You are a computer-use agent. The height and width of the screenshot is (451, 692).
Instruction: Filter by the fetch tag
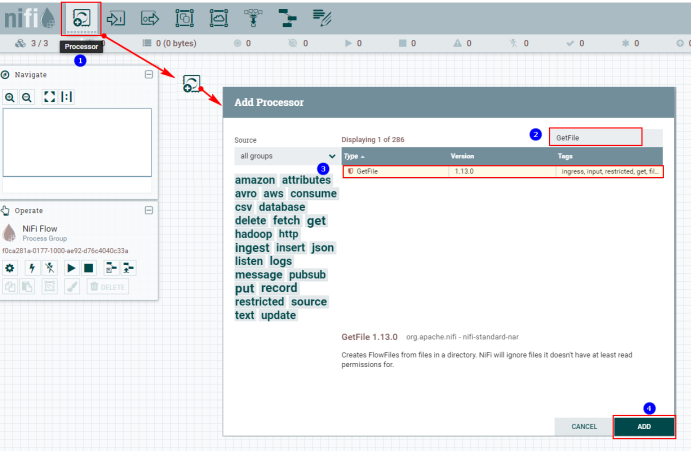pyautogui.click(x=286, y=221)
